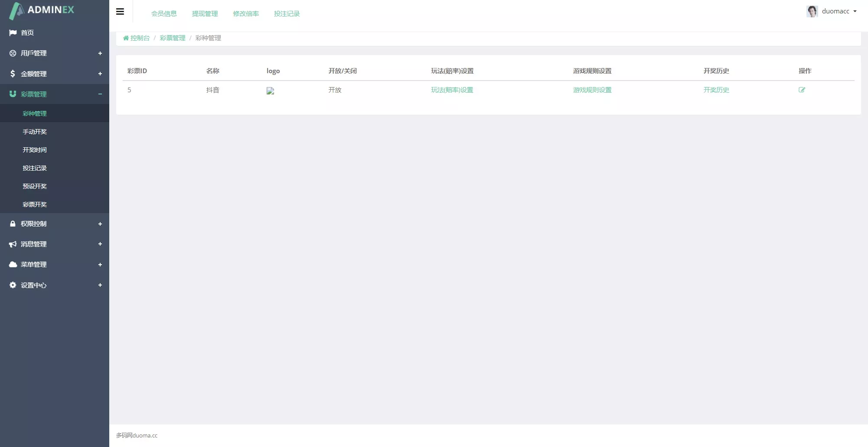Image resolution: width=868 pixels, height=447 pixels.
Task: Click the broken logo image for 抖音
Action: pyautogui.click(x=270, y=91)
